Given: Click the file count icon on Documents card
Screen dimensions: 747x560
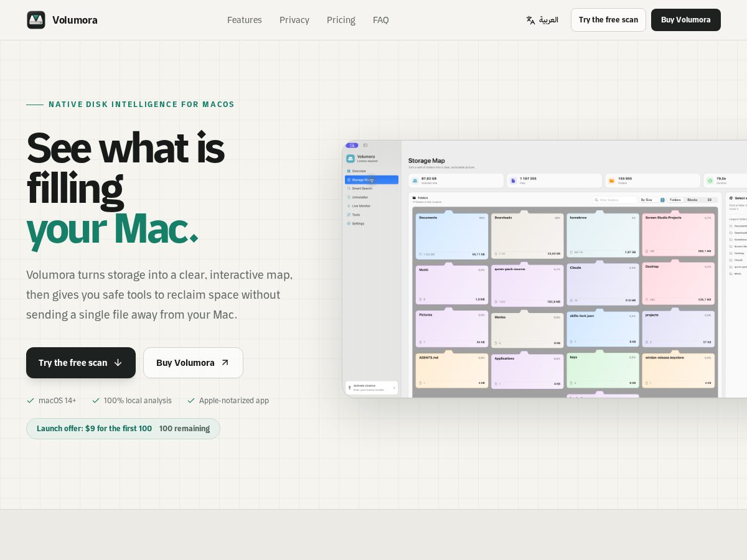Looking at the screenshot, I should [421, 254].
